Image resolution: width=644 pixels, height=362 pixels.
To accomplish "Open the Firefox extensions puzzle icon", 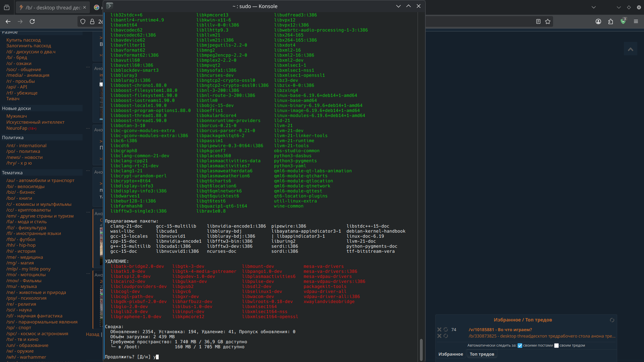I will (x=610, y=21).
